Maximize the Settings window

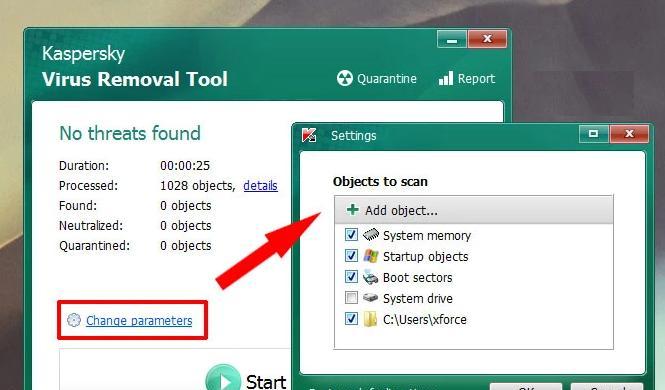pyautogui.click(x=594, y=134)
